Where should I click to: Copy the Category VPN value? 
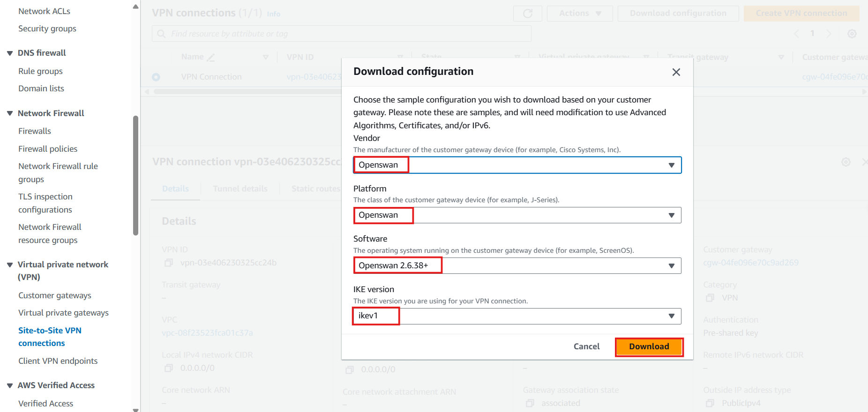710,298
